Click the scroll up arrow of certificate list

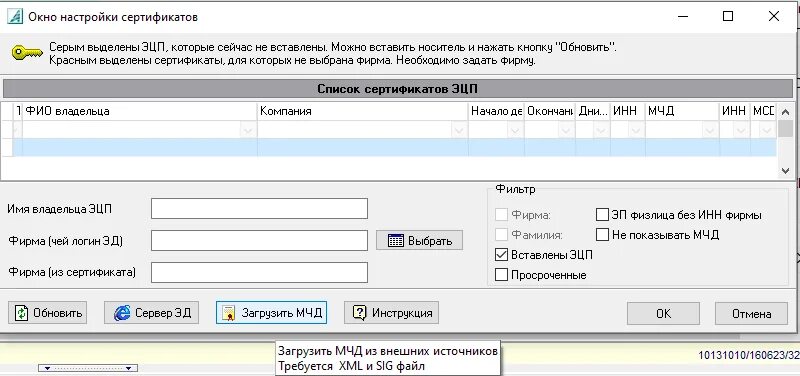(786, 111)
